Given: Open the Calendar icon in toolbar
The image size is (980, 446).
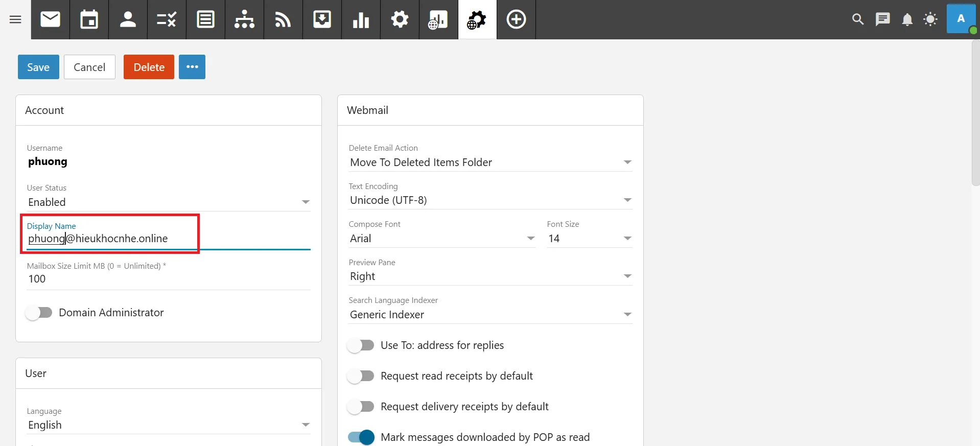Looking at the screenshot, I should point(89,19).
